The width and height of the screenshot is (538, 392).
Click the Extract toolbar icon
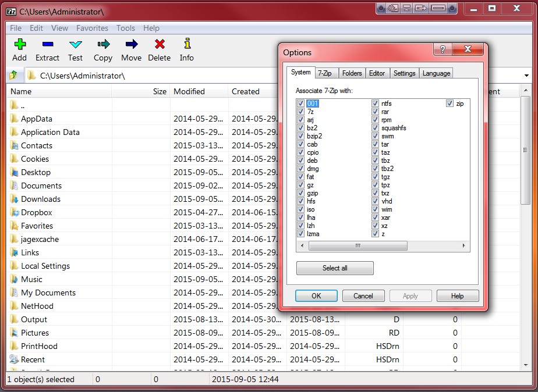(x=47, y=45)
